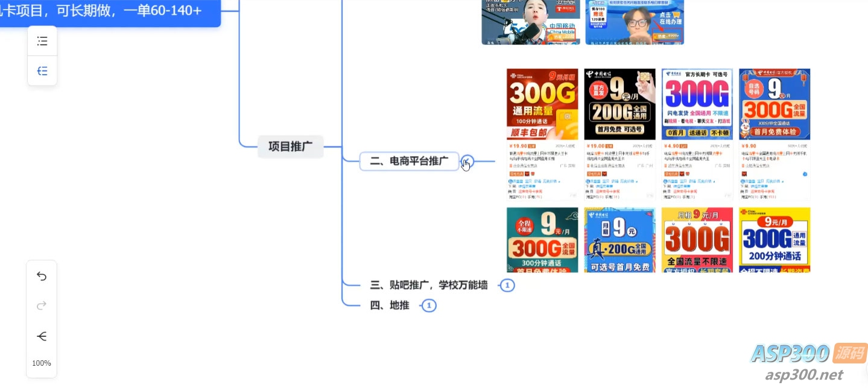Select the 四、地推 node
868x388 pixels.
[x=390, y=305]
